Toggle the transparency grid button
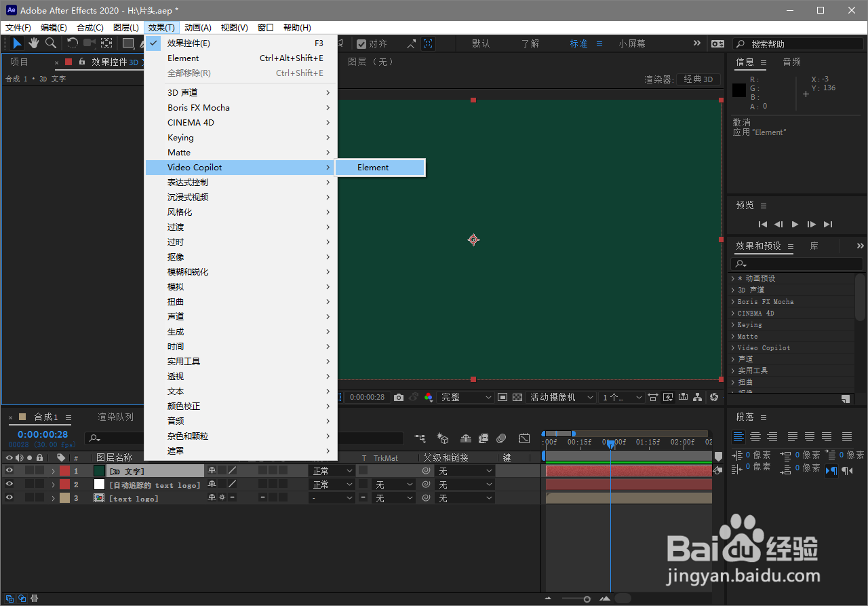868x606 pixels. pos(517,397)
